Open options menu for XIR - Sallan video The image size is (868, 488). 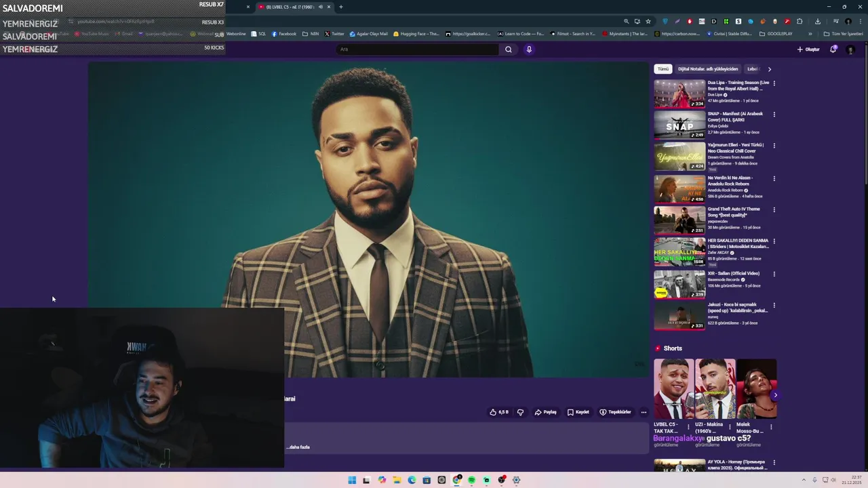click(x=774, y=274)
